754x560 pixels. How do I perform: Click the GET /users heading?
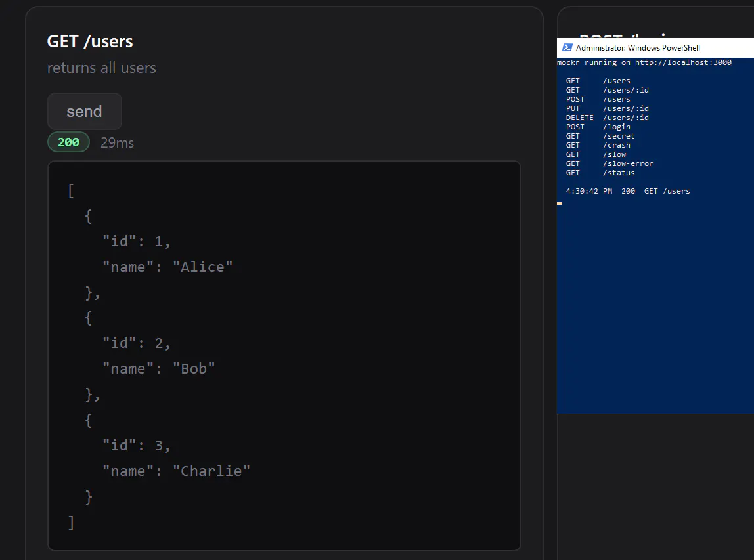[90, 41]
